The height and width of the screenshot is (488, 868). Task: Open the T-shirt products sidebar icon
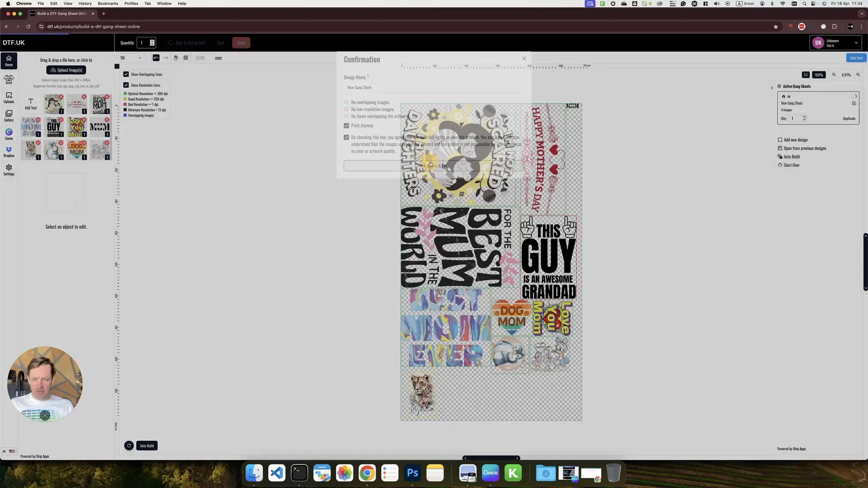point(9,80)
